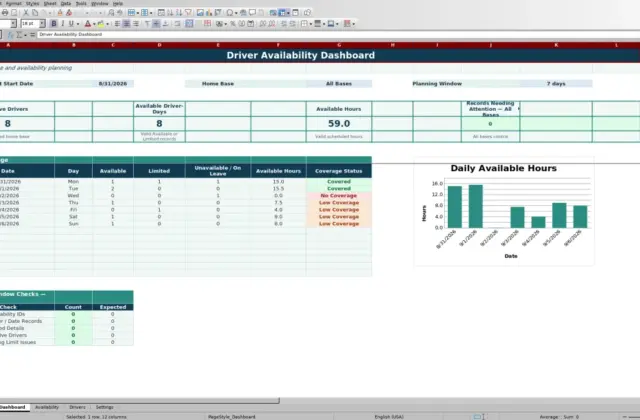Toggle Split Window button
Viewport: 640px width, 420px height.
click(x=296, y=13)
